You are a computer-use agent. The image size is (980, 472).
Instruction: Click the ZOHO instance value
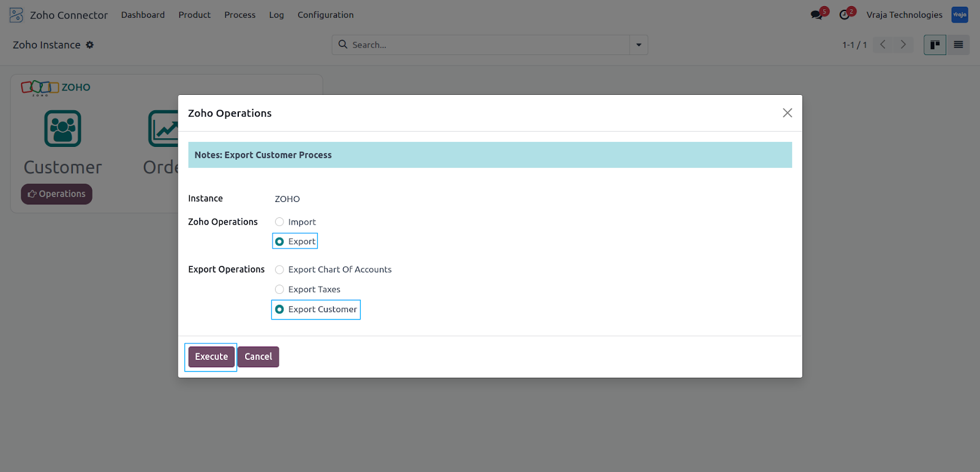(x=287, y=199)
